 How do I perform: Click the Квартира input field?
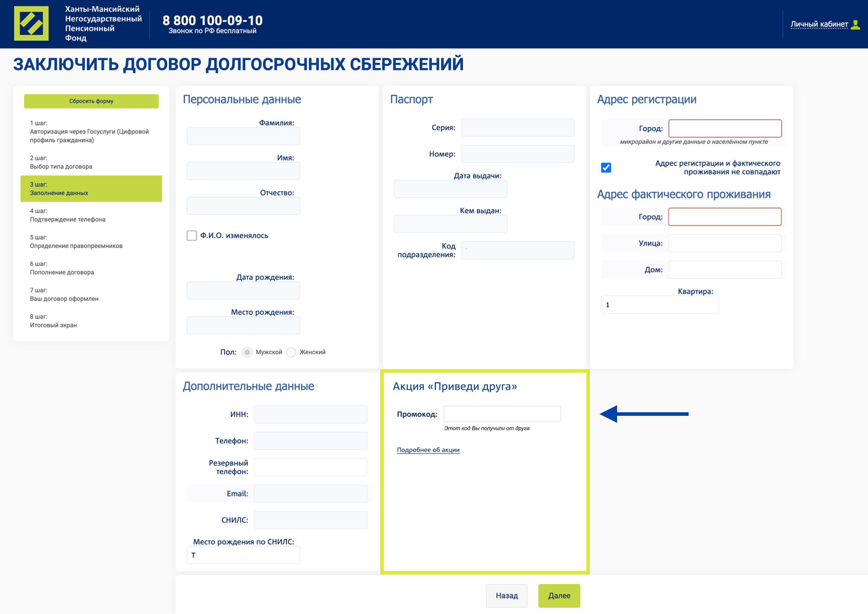(x=659, y=305)
